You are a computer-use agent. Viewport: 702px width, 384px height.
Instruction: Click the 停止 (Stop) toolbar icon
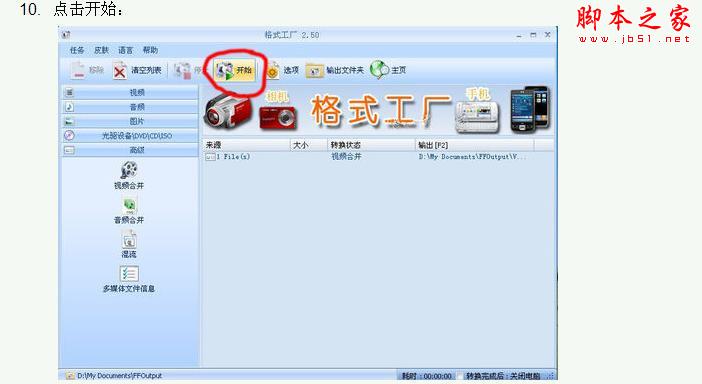pos(183,70)
